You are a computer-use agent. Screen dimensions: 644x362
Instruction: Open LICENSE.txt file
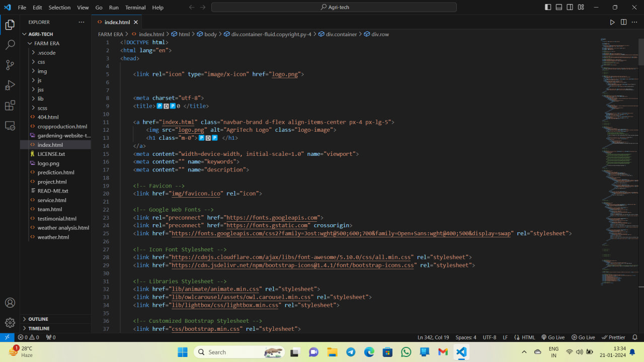tap(55, 154)
